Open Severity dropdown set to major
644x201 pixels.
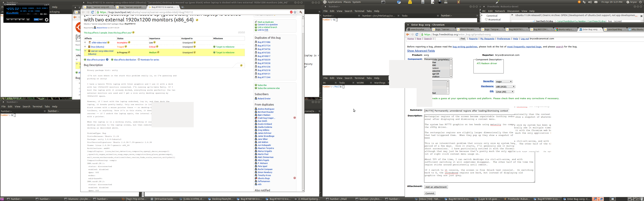[504, 82]
